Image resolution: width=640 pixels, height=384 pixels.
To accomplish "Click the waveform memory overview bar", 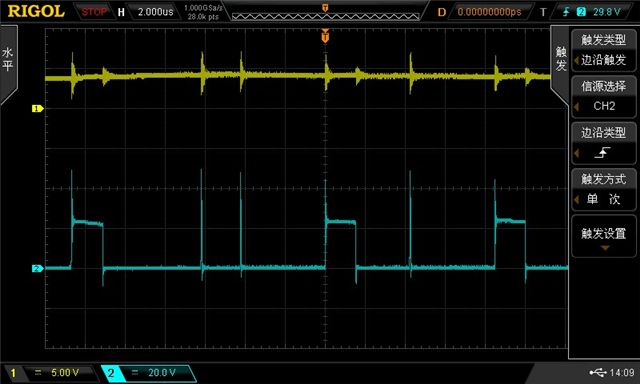I will [325, 16].
